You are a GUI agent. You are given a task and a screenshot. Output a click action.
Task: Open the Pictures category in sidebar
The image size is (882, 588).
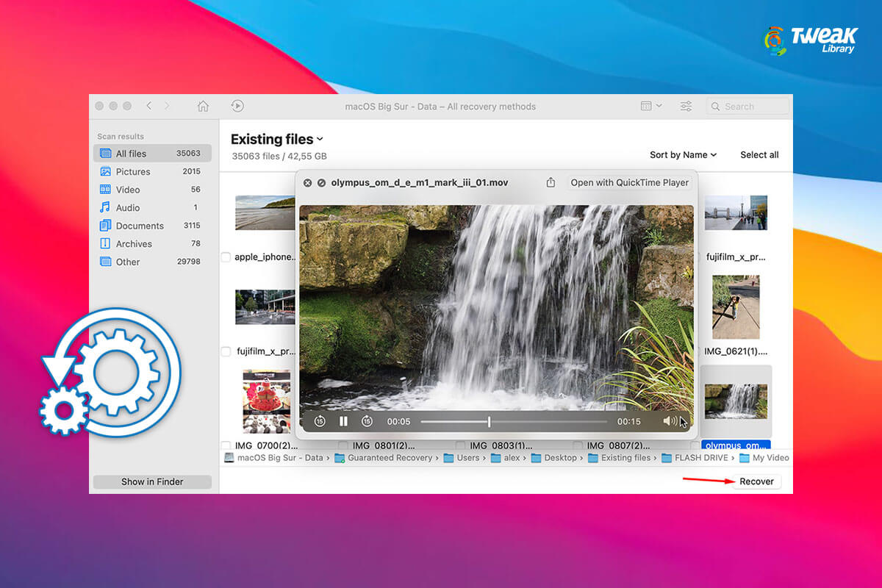[133, 171]
